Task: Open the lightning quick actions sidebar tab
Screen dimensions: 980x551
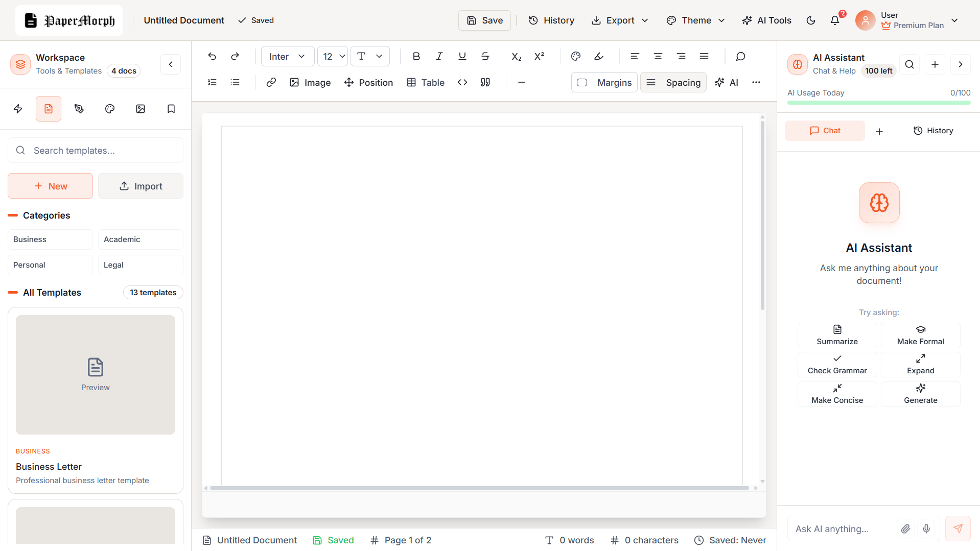Action: 18,109
